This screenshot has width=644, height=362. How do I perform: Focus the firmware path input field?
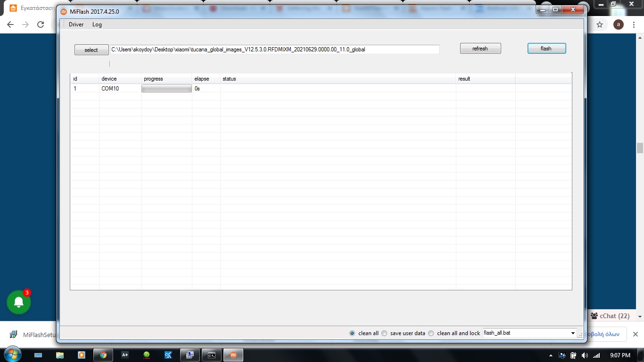coord(274,49)
